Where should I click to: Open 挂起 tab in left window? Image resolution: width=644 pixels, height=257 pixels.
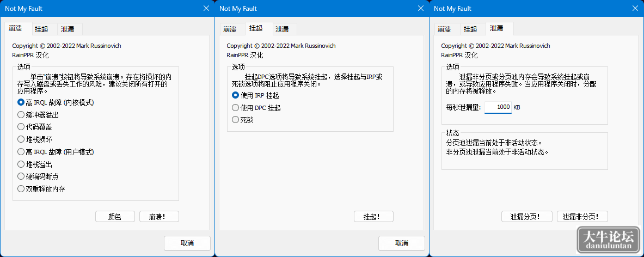[45, 29]
